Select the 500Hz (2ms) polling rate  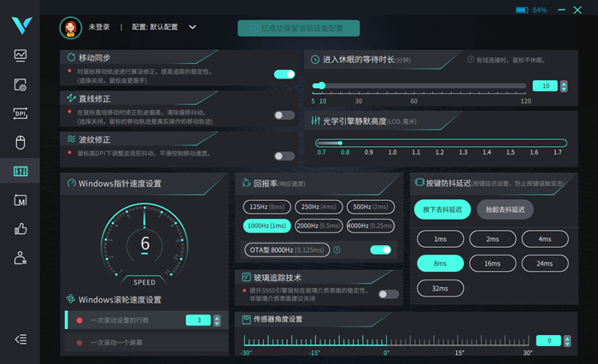370,206
